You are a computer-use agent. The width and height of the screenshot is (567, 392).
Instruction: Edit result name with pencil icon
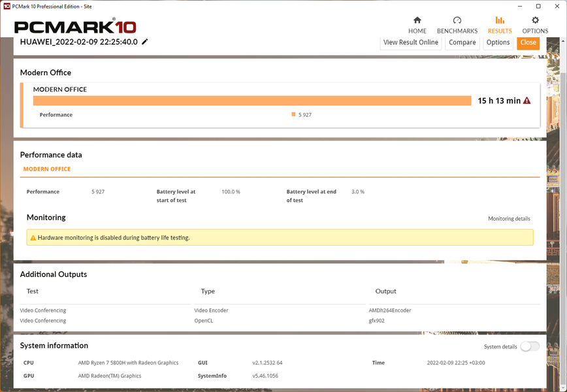(x=144, y=42)
